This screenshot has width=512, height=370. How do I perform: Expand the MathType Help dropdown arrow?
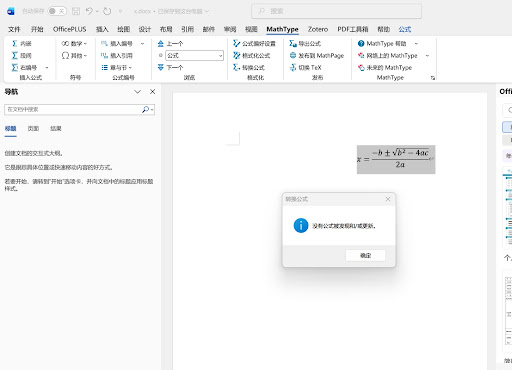pyautogui.click(x=416, y=44)
